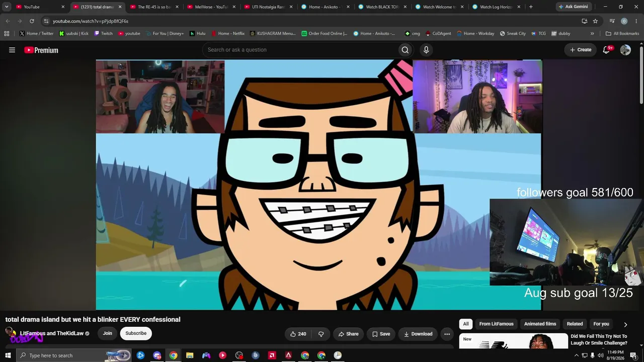Go to YouTube Premium home logo
Viewport: 644px width, 362px height.
(41, 50)
